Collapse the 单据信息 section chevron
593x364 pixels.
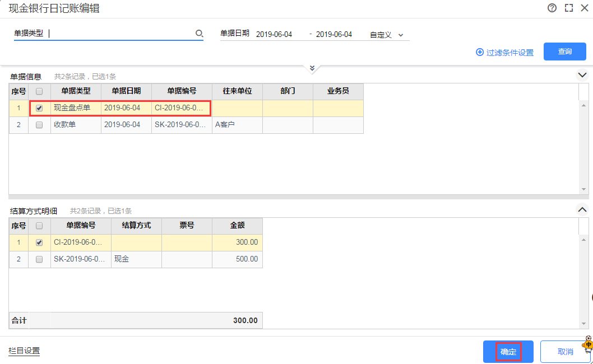[582, 75]
